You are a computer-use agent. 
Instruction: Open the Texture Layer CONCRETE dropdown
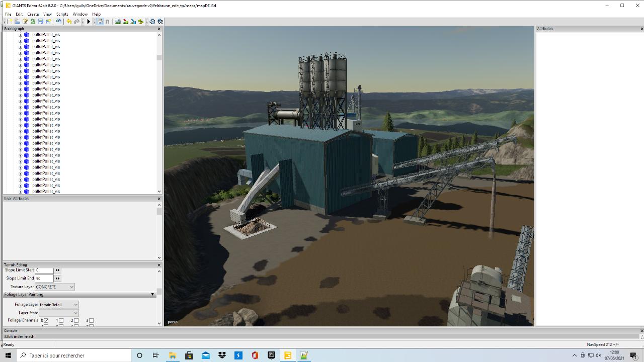[x=55, y=287]
